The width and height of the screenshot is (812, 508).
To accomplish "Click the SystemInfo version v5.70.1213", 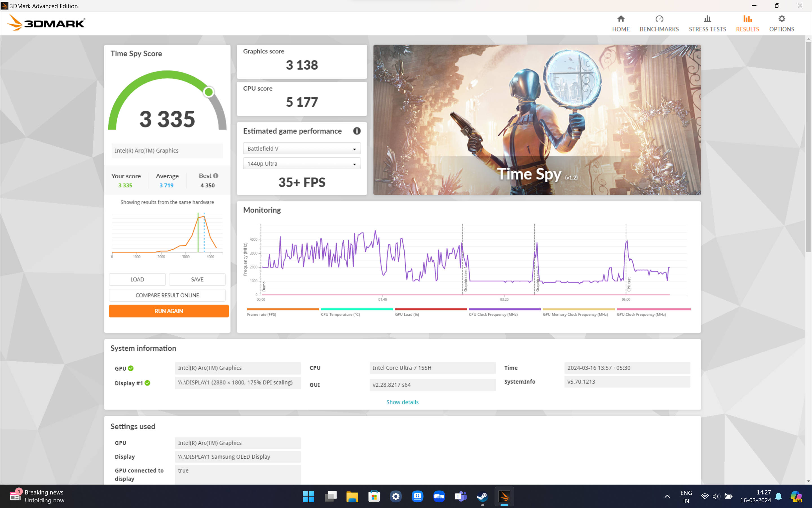I will point(627,382).
